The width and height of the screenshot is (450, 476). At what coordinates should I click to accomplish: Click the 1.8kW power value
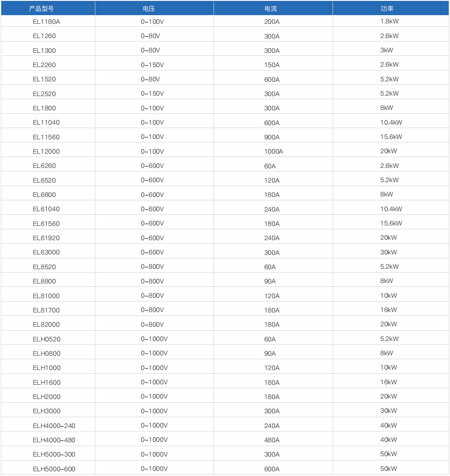389,21
